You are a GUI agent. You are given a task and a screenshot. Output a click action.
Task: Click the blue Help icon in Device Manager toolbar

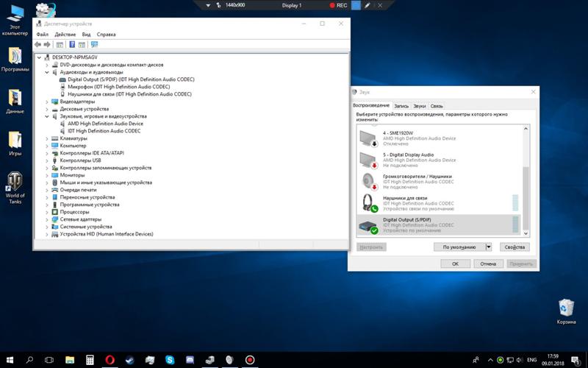click(72, 45)
